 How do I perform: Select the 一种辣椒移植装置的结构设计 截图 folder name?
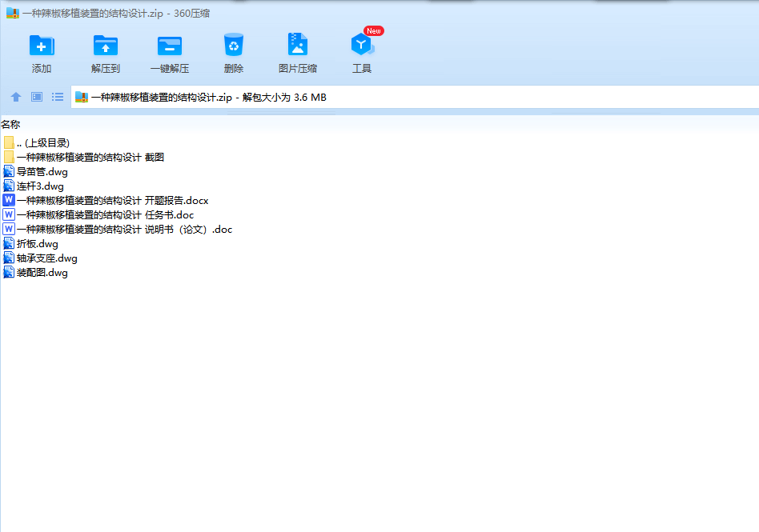coord(90,157)
